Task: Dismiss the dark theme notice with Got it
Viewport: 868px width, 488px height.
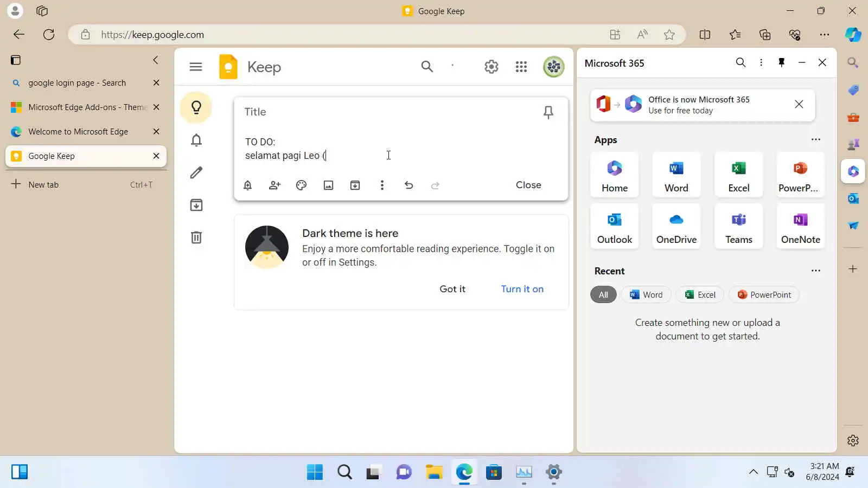Action: pos(452,289)
